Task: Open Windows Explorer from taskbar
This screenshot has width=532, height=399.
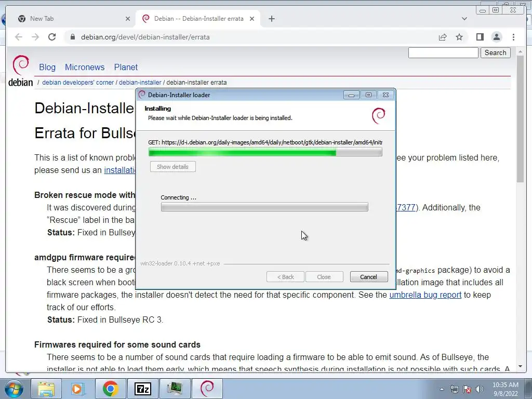Action: [46, 389]
